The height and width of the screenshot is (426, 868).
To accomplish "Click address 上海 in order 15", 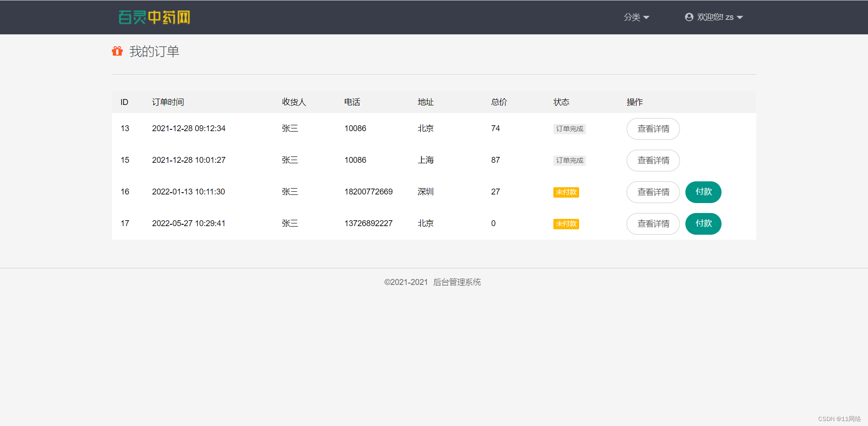I will tap(425, 160).
